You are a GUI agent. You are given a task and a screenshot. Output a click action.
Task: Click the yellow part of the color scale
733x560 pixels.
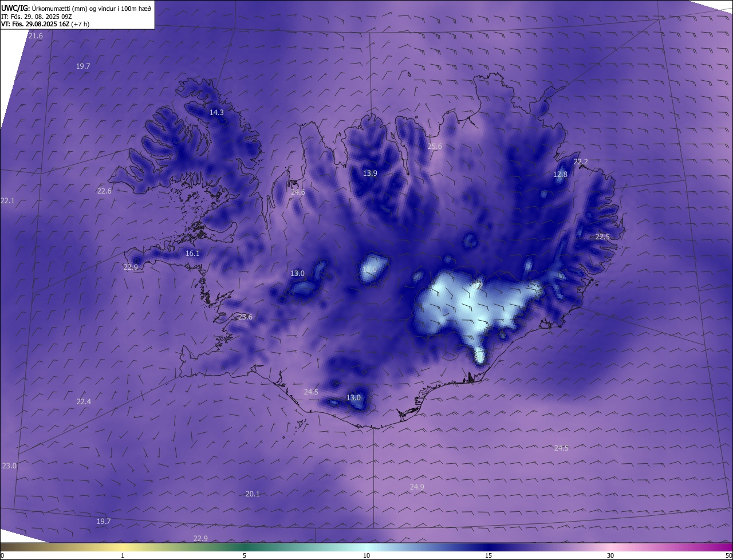click(123, 547)
